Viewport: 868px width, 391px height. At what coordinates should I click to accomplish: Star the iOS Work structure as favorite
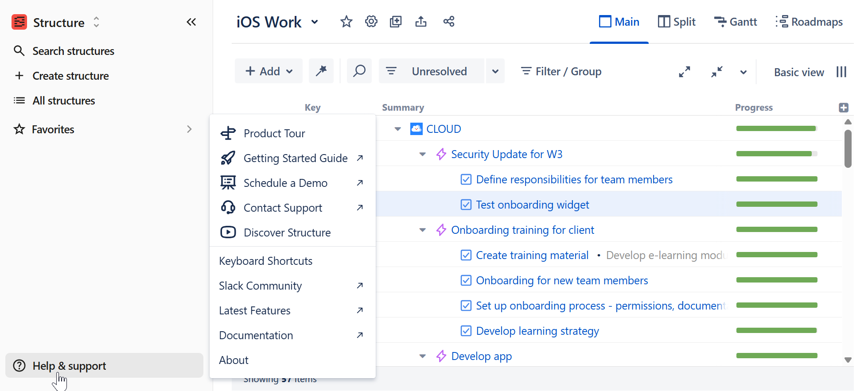(346, 22)
